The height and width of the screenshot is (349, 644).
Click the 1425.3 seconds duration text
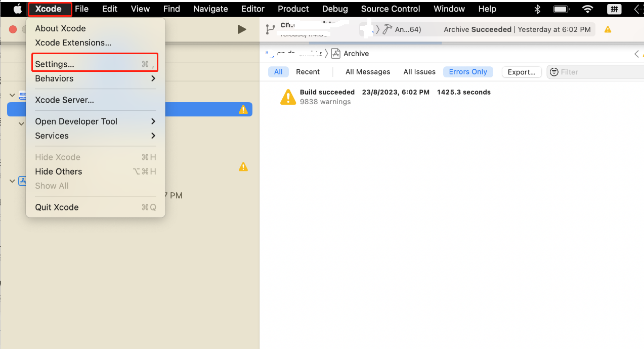click(x=464, y=92)
